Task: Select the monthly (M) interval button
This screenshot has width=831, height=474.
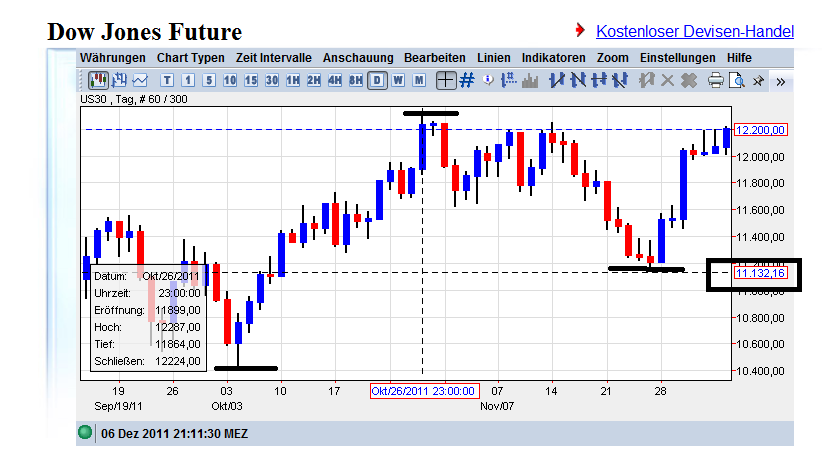Action: pyautogui.click(x=419, y=81)
